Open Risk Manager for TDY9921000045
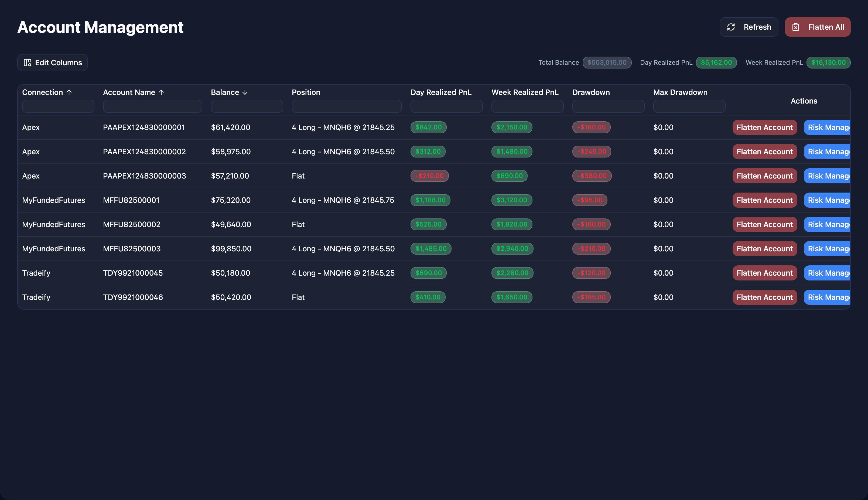This screenshot has width=868, height=500. [827, 273]
